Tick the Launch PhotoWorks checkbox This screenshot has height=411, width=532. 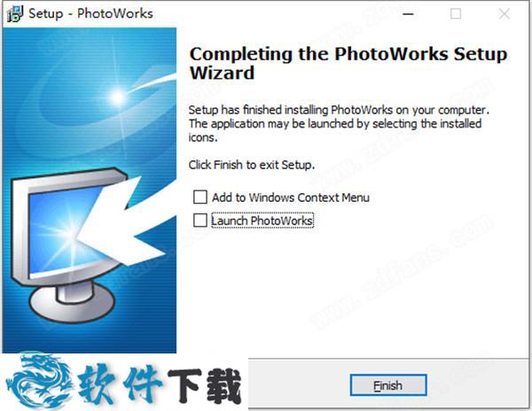[200, 221]
